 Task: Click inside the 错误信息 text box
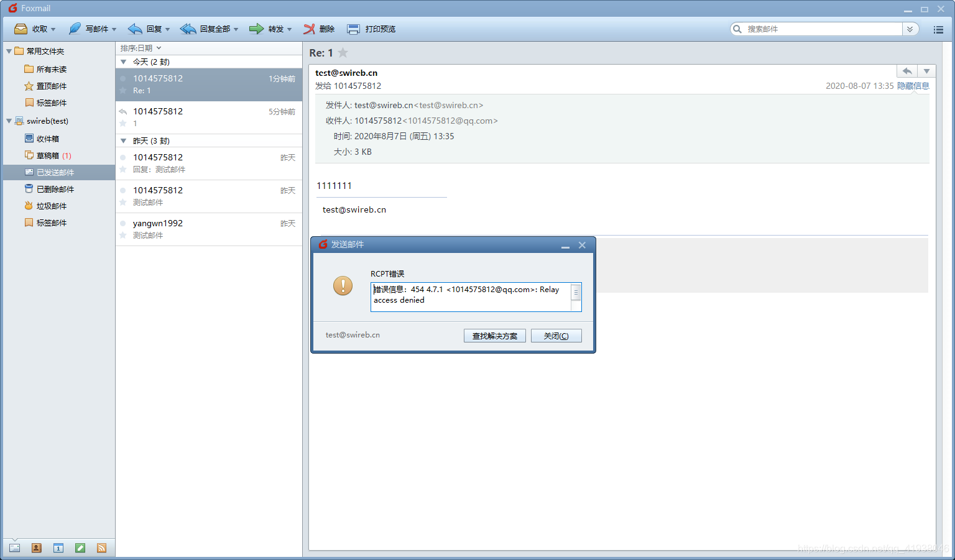[471, 297]
